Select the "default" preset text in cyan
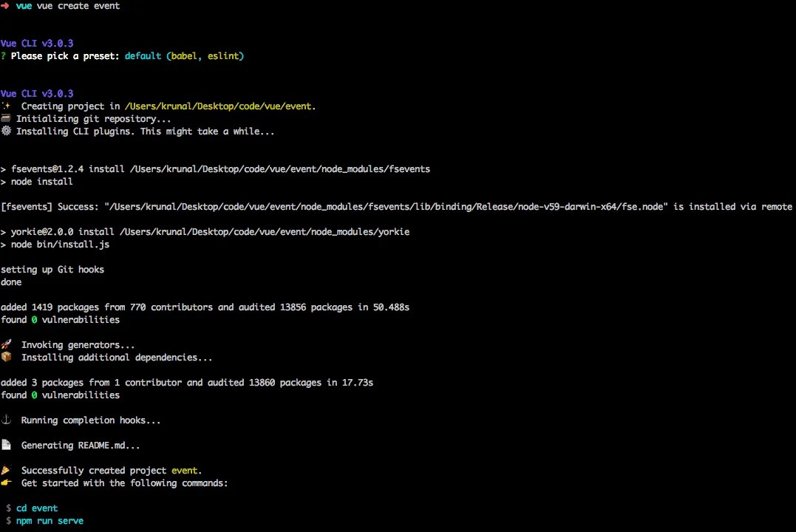Viewport: 796px width, 532px height. (143, 56)
